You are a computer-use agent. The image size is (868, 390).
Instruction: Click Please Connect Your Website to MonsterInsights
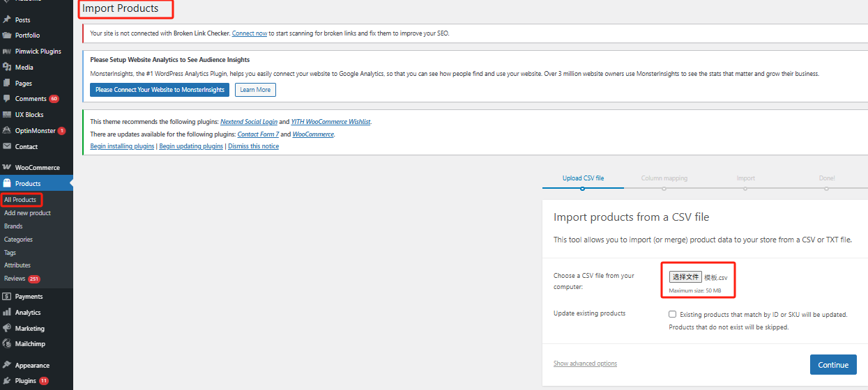coord(160,90)
